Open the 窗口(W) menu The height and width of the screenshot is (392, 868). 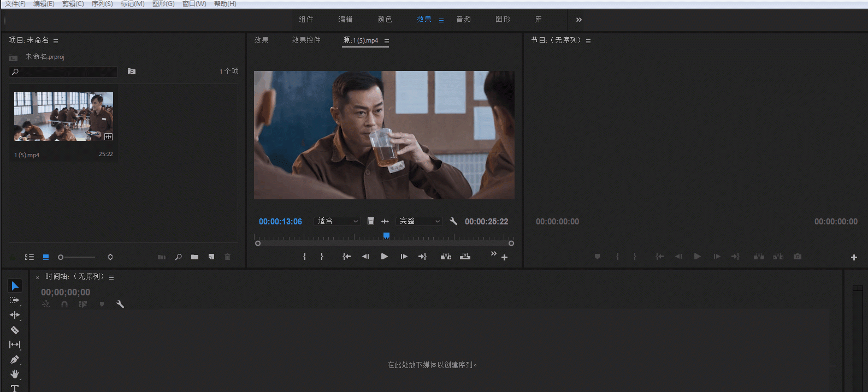(x=194, y=4)
